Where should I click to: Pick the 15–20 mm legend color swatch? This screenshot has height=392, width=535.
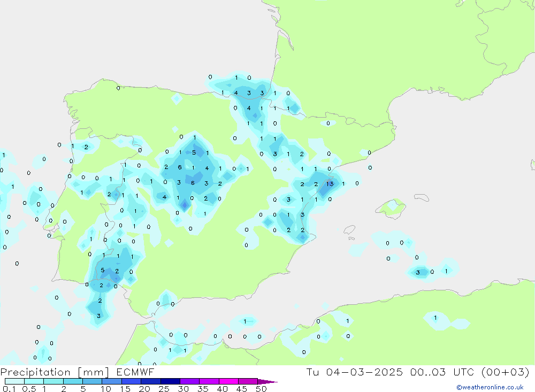[x=131, y=381]
